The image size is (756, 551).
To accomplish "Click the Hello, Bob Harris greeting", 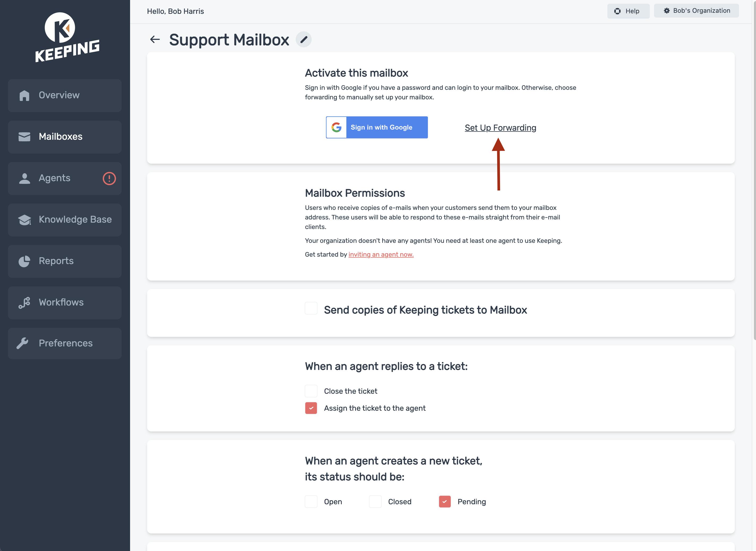I will tap(175, 11).
